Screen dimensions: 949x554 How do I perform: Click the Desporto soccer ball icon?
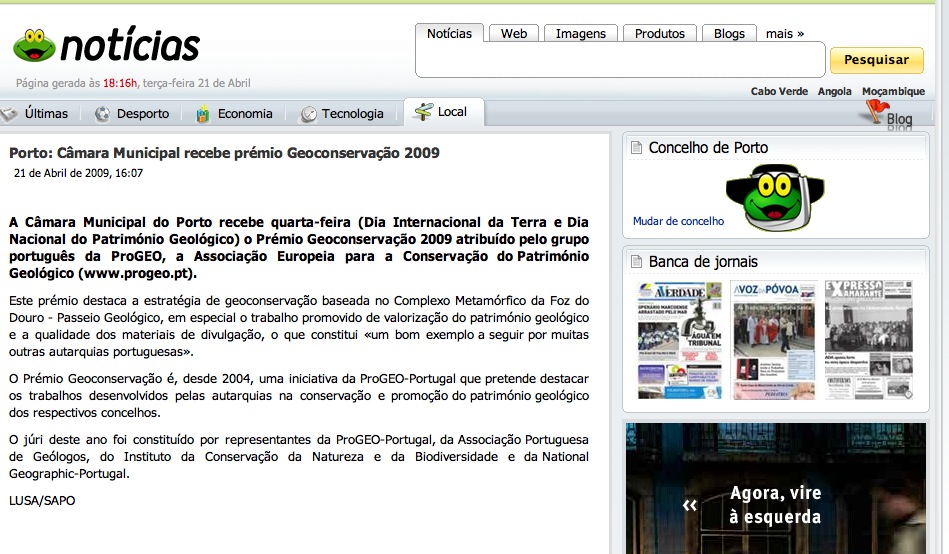(102, 114)
